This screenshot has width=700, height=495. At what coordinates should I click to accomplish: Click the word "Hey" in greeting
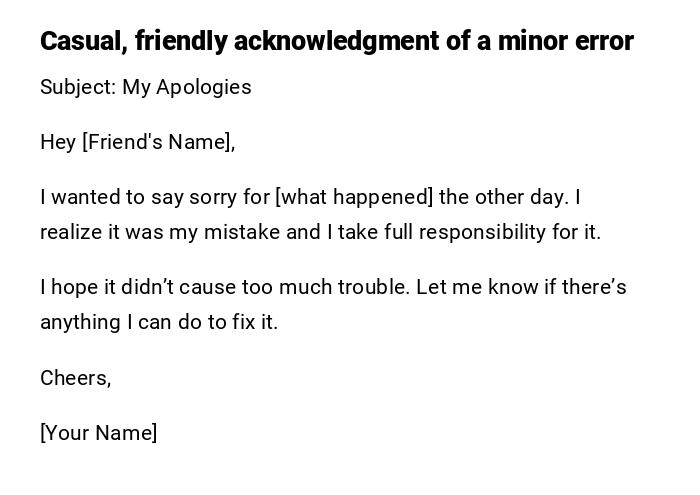coord(58,142)
